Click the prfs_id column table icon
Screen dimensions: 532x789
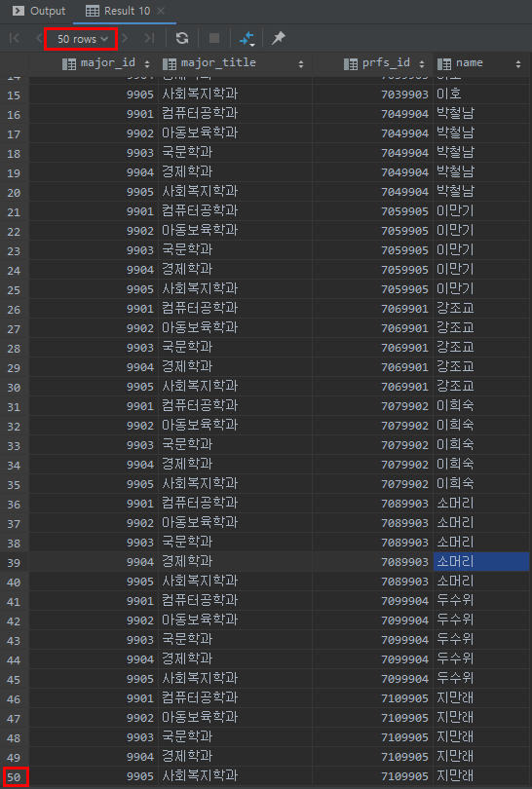[351, 64]
